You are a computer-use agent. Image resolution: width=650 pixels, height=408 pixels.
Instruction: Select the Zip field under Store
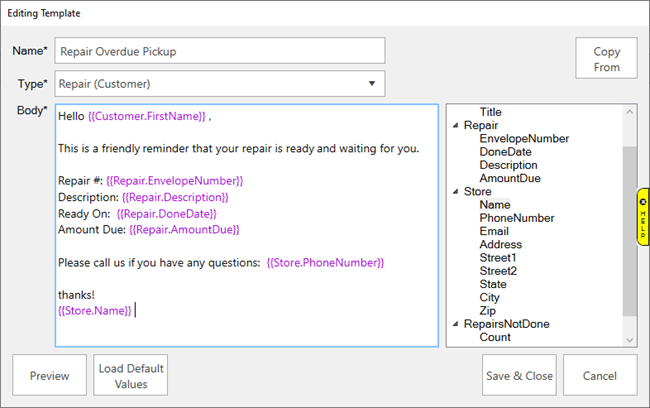[489, 311]
